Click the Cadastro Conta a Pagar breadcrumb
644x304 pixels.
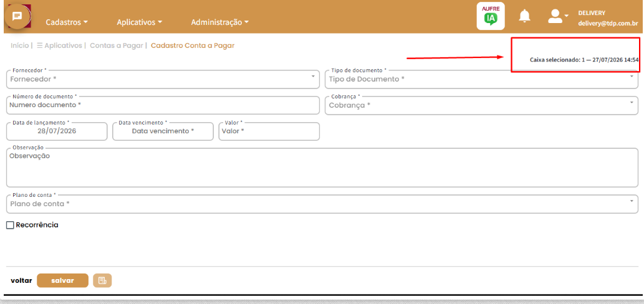[x=193, y=45]
